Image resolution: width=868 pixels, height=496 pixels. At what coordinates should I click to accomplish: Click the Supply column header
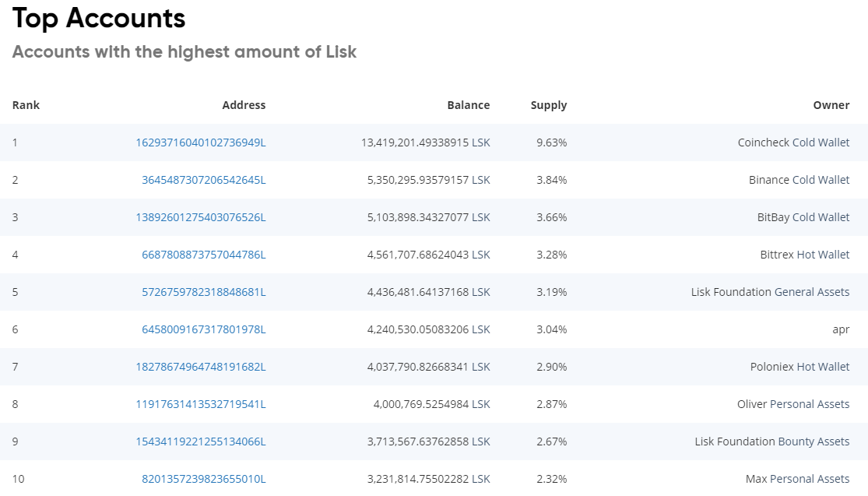[x=549, y=105]
